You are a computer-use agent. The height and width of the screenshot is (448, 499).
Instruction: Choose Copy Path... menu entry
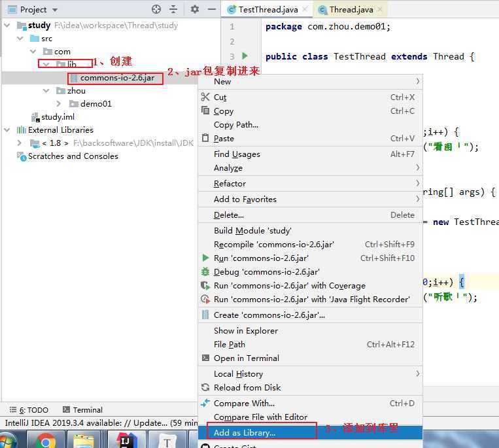(310, 124)
